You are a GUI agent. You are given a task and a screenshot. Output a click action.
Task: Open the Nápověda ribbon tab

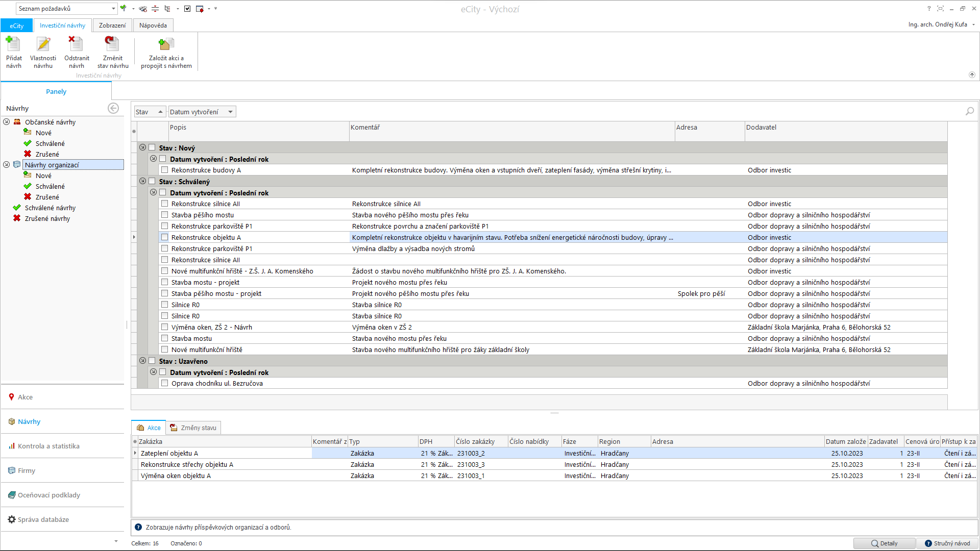[153, 26]
